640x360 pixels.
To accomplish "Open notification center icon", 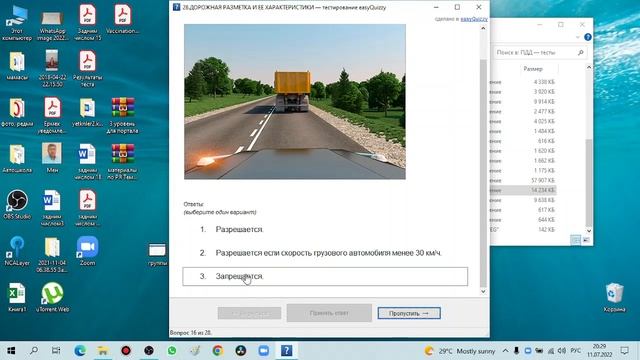I will 624,351.
